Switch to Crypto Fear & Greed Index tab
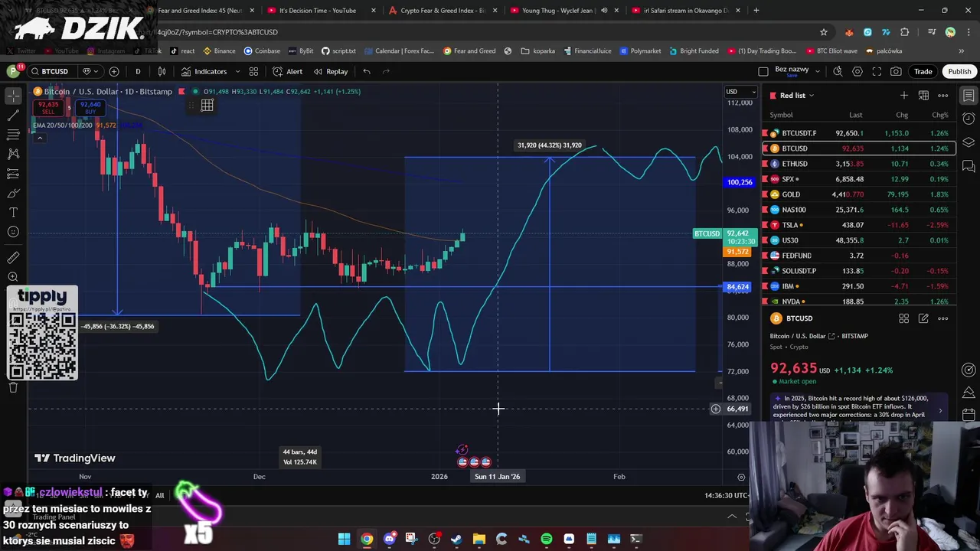Viewport: 980px width, 551px height. pyautogui.click(x=443, y=11)
